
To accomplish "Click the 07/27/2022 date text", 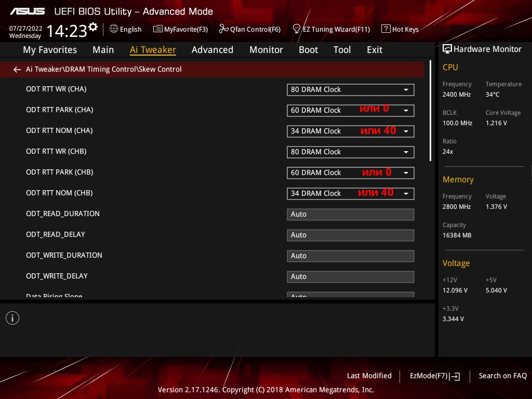I will [x=26, y=29].
